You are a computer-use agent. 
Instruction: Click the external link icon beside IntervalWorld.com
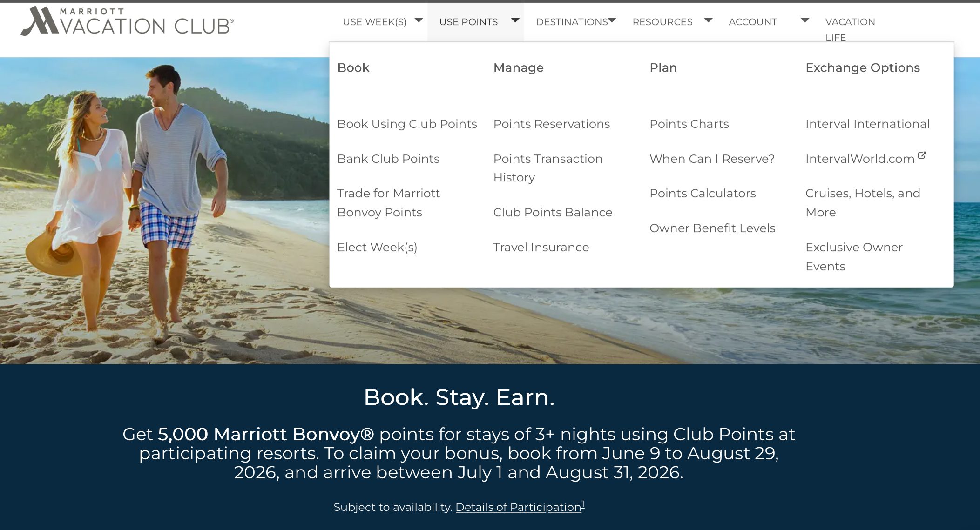tap(922, 156)
